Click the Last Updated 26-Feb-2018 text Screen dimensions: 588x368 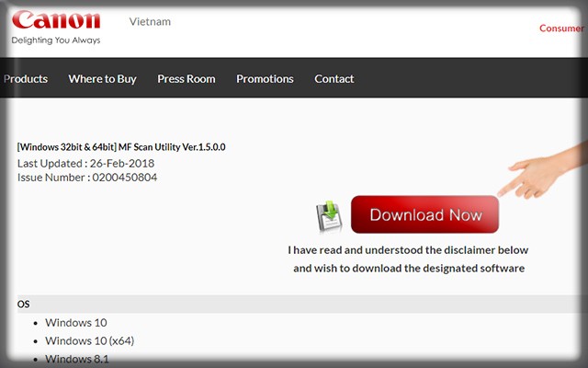[x=85, y=164]
